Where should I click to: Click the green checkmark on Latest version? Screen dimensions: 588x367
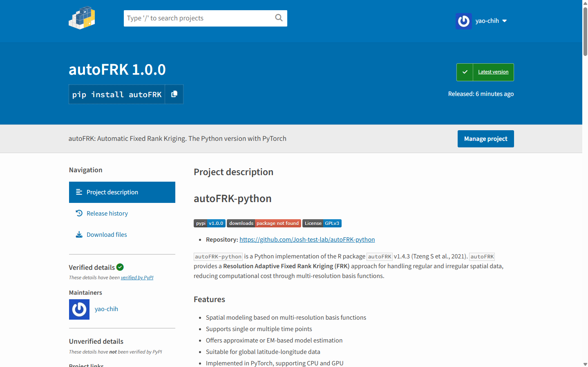(465, 72)
